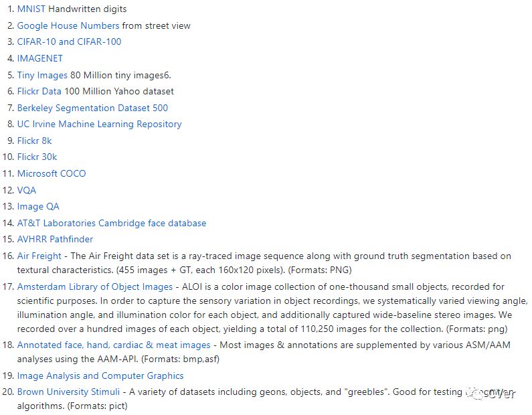Click the Brown University Stimuli link

pyautogui.click(x=68, y=392)
